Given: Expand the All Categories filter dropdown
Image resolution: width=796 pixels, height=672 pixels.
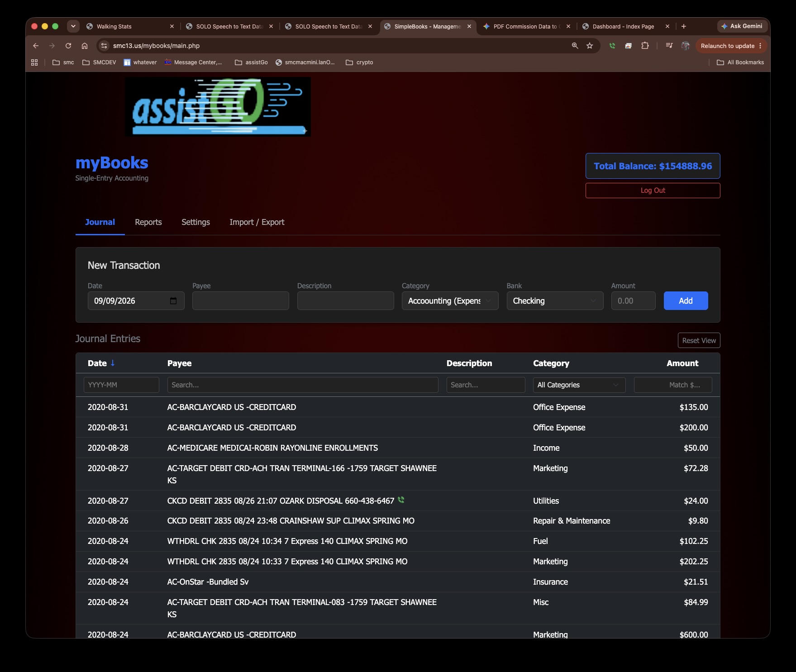Looking at the screenshot, I should pyautogui.click(x=579, y=385).
